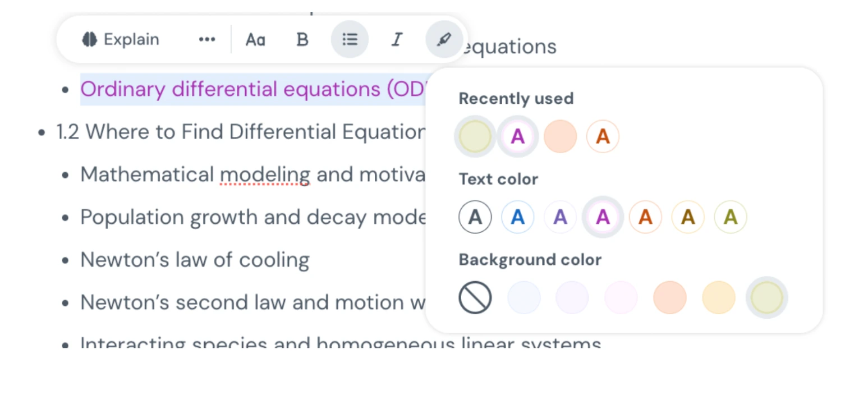This screenshot has width=868, height=395.
Task: Pick the purple text color
Action: pos(560,217)
